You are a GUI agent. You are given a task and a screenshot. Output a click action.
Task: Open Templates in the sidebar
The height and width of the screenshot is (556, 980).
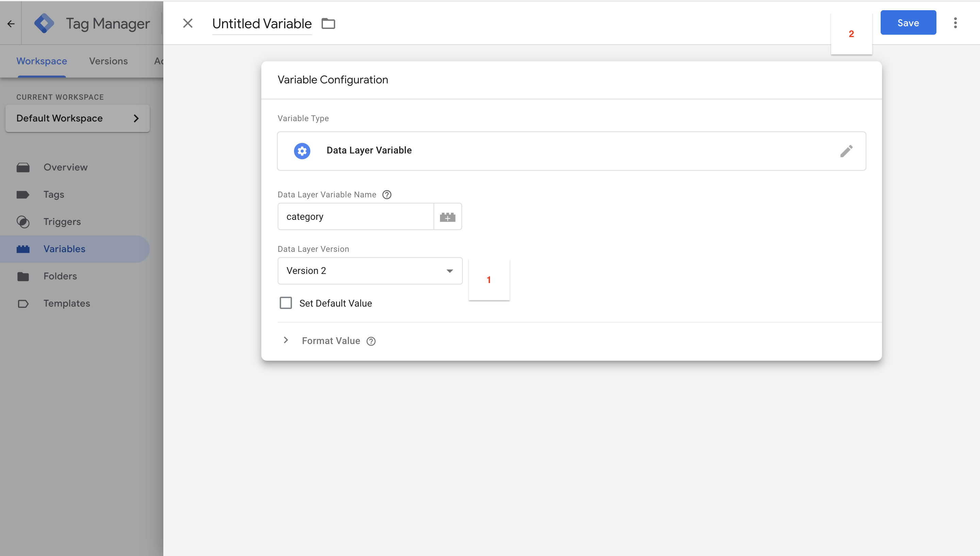coord(66,304)
